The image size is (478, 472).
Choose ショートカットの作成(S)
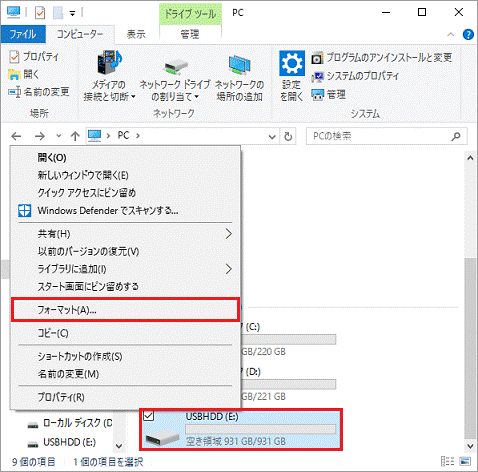pyautogui.click(x=125, y=357)
